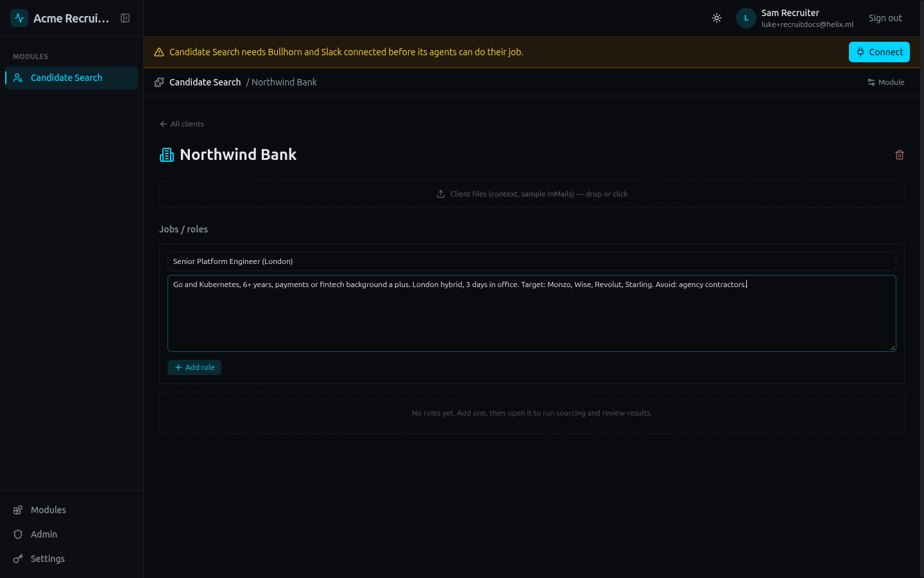Open the user avatar labeled L
924x578 pixels.
tap(746, 18)
